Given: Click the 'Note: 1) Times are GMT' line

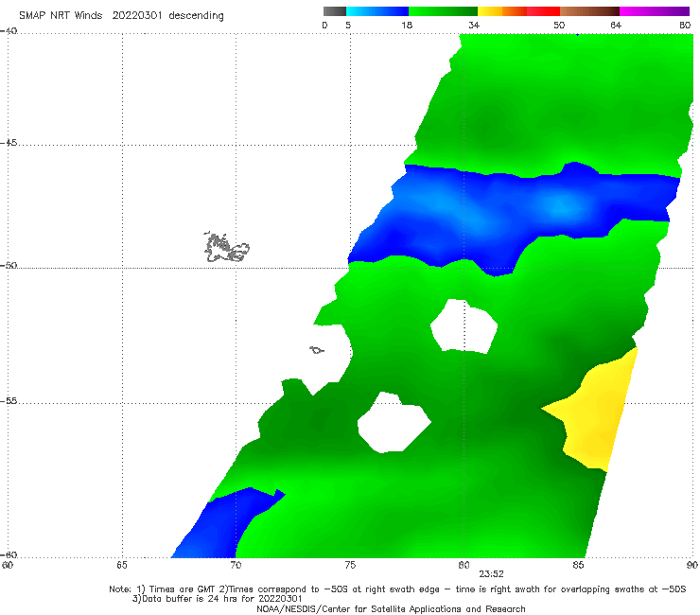Looking at the screenshot, I should click(397, 589).
